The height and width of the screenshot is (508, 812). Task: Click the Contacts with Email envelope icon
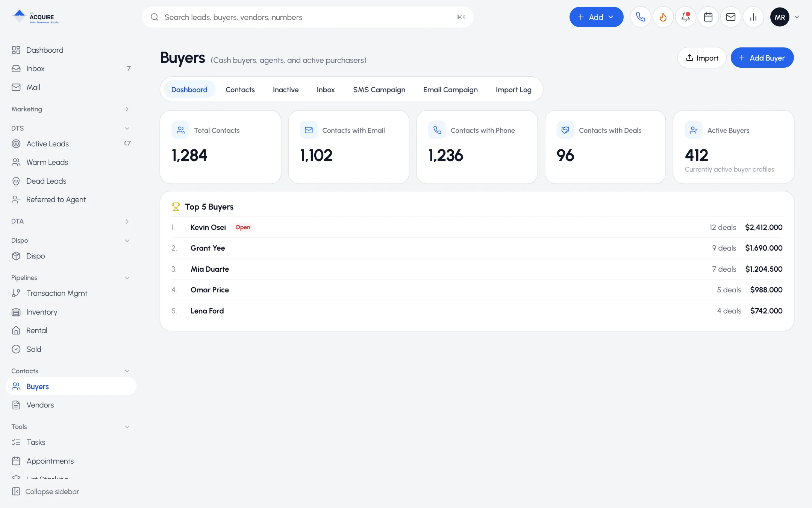point(309,130)
